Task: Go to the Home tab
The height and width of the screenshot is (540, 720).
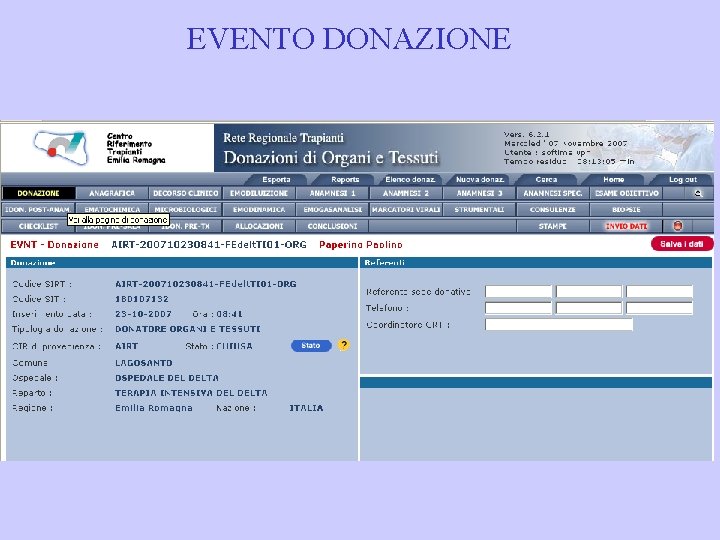Action: [613, 180]
